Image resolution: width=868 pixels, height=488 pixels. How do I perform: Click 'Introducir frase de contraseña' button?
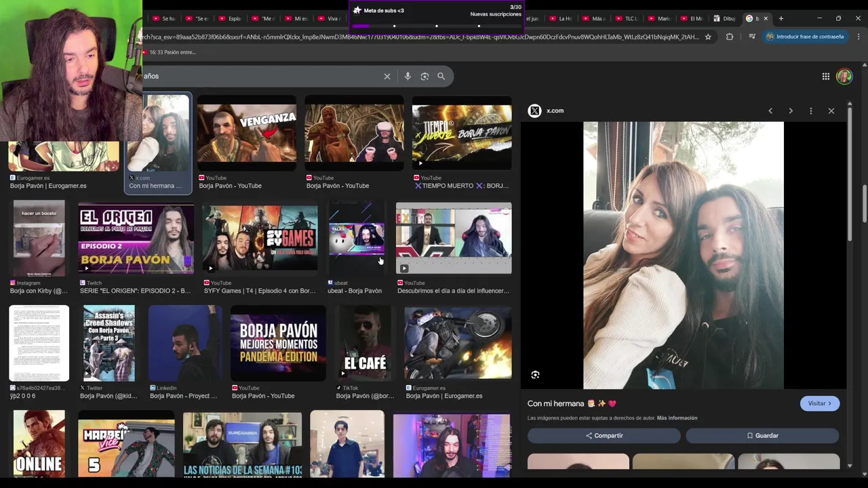click(x=805, y=37)
